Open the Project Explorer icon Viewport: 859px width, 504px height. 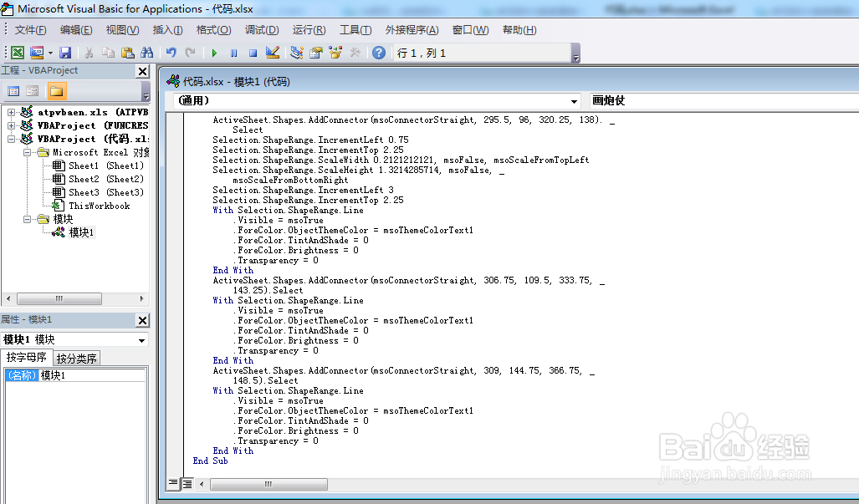coord(297,53)
